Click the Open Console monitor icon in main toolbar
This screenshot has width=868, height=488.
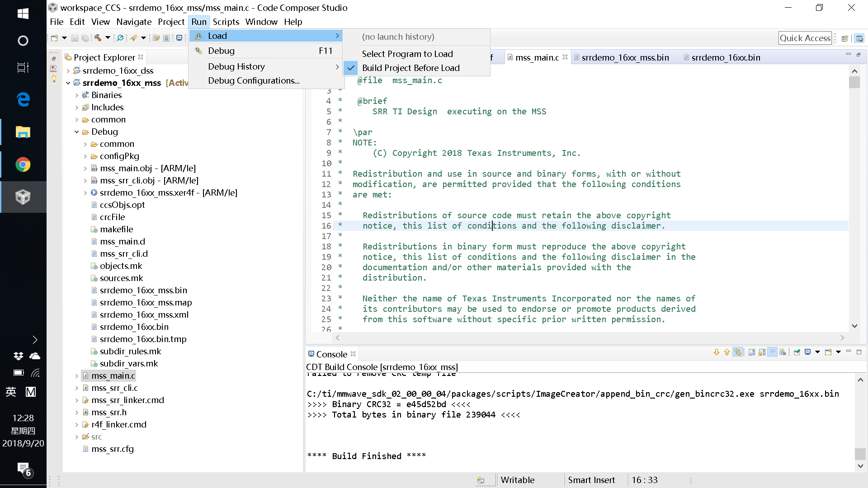pyautogui.click(x=179, y=38)
